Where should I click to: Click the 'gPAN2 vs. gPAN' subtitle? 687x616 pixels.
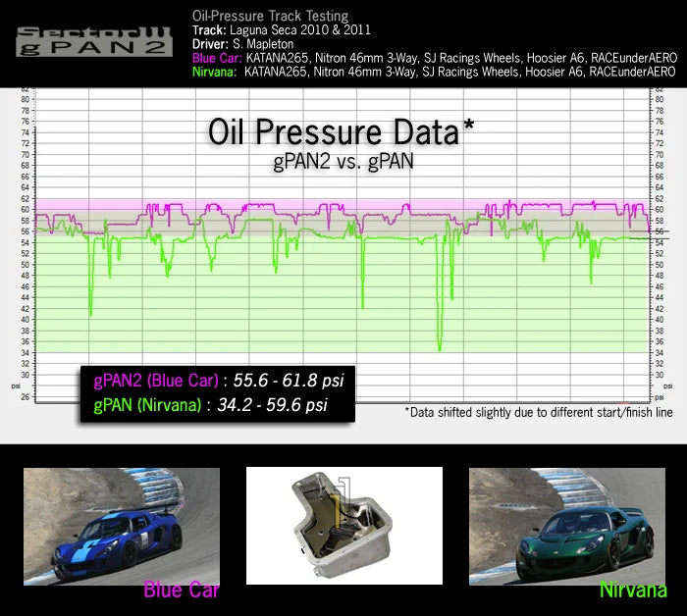click(x=343, y=161)
